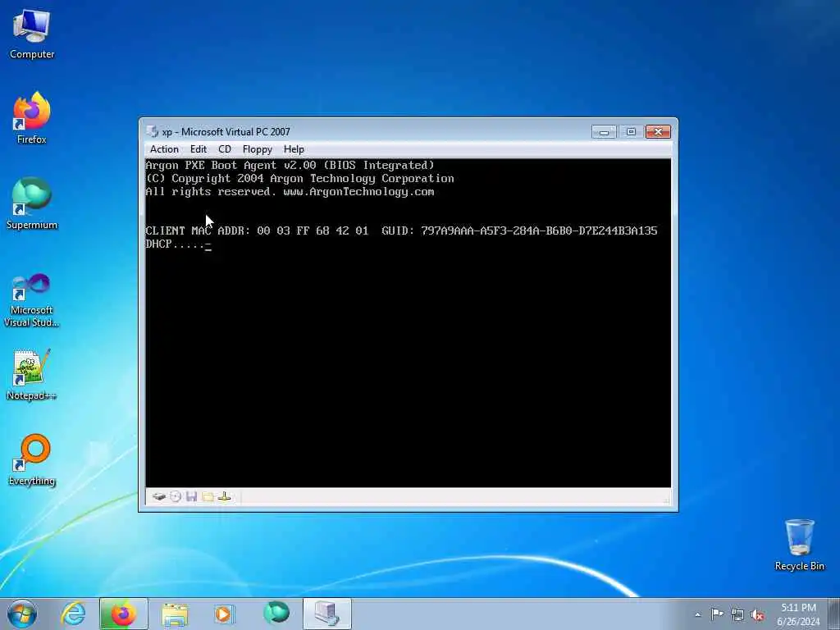Click the Virtual PC title bar icon
The height and width of the screenshot is (630, 840).
point(152,131)
